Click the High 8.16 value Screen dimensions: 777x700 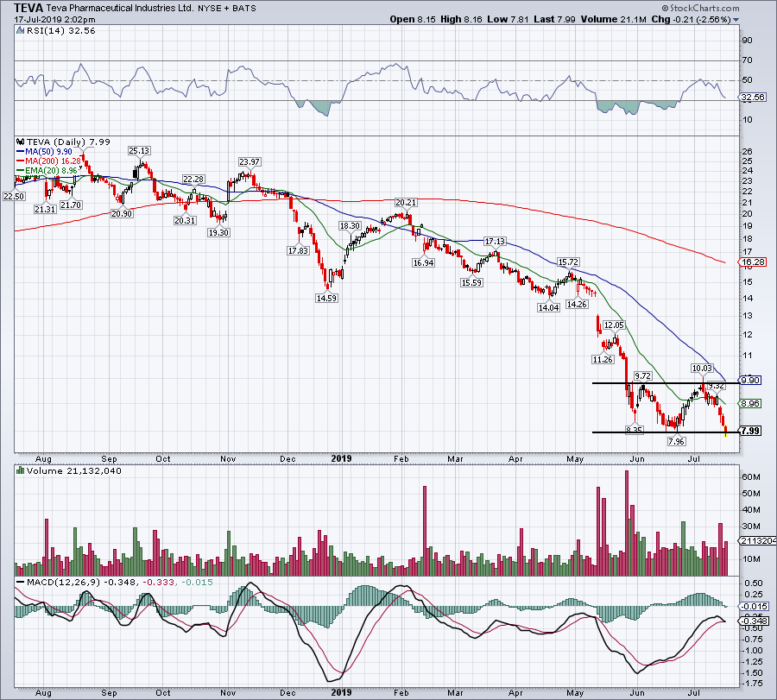click(460, 19)
